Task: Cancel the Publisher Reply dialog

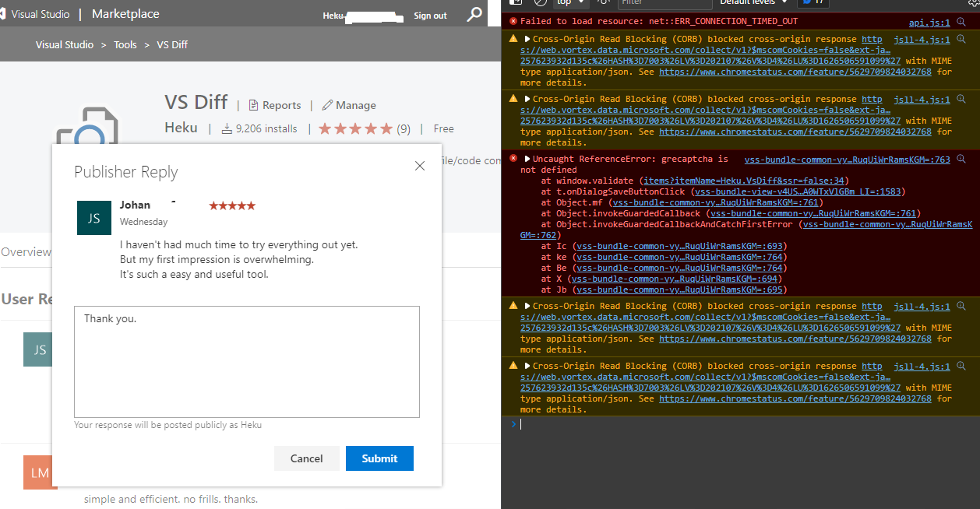Action: (306, 458)
